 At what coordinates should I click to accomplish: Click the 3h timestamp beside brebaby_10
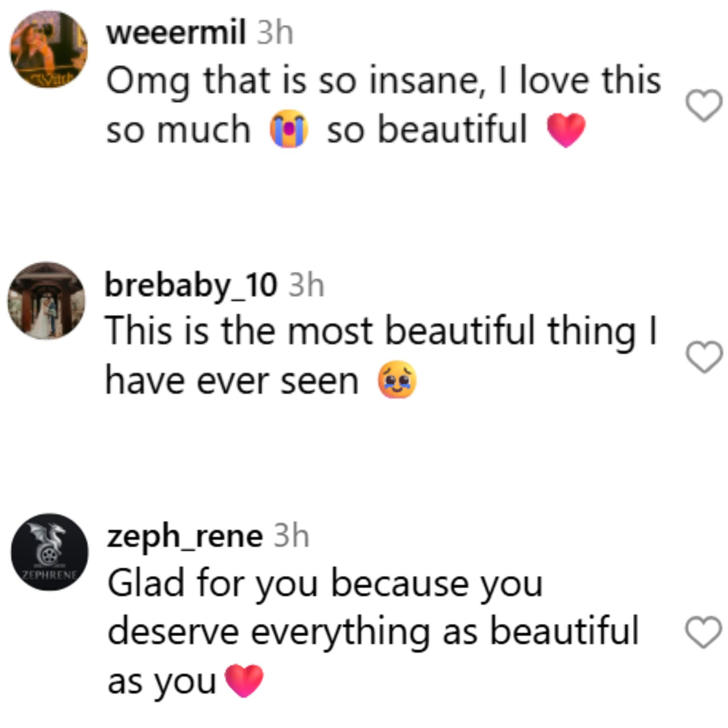tap(306, 285)
